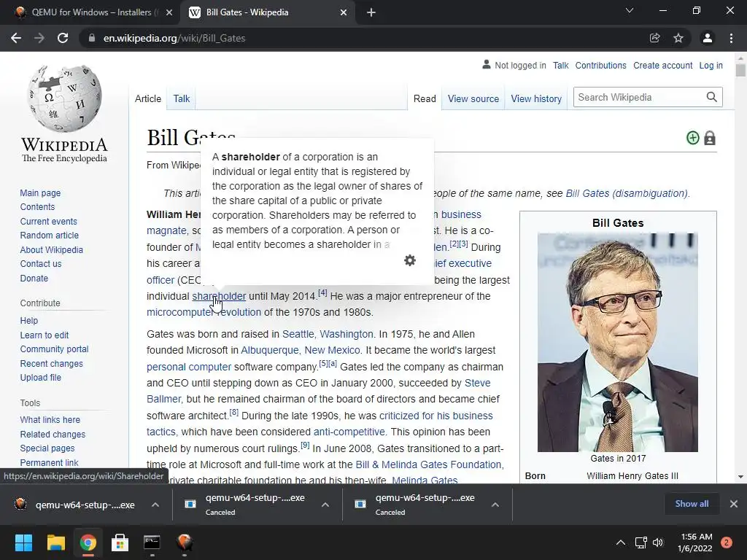Open the QEMU icon in taskbar

(x=185, y=542)
